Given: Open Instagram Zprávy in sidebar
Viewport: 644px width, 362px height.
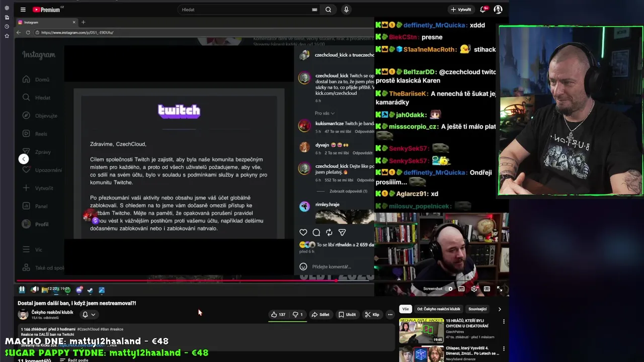Looking at the screenshot, I should tap(36, 152).
